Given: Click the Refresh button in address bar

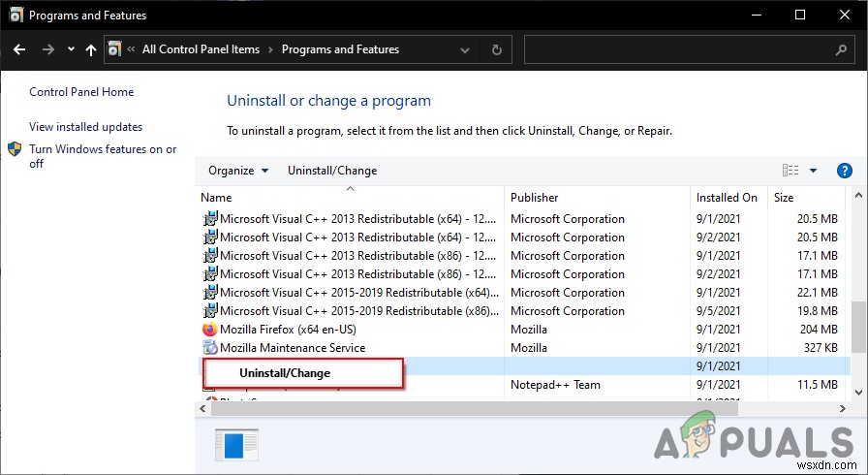Looking at the screenshot, I should [497, 49].
